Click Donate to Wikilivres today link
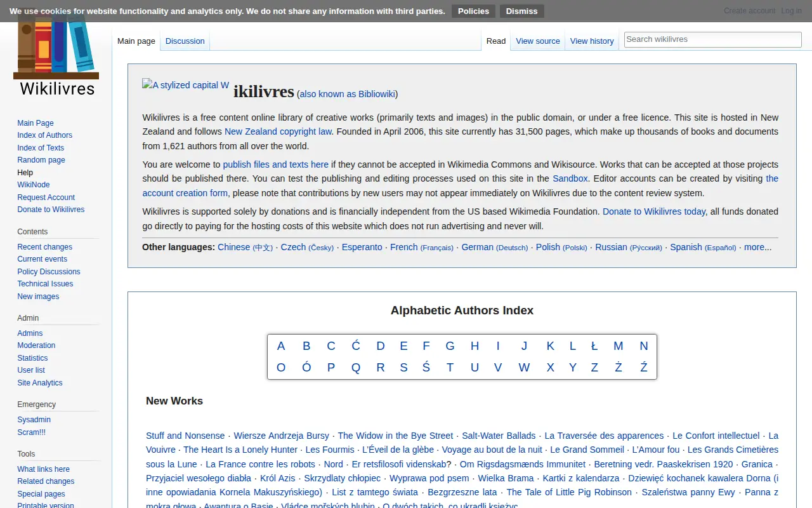 point(654,211)
